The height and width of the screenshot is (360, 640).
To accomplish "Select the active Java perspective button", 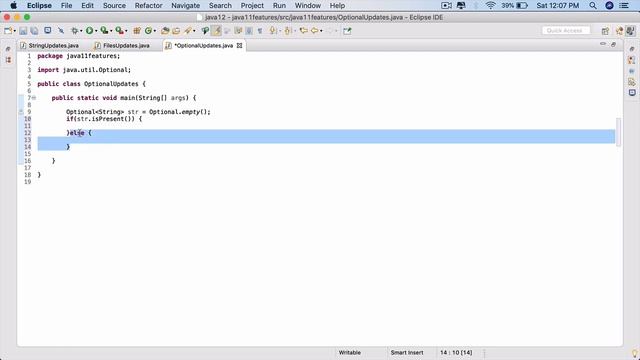I will click(630, 31).
